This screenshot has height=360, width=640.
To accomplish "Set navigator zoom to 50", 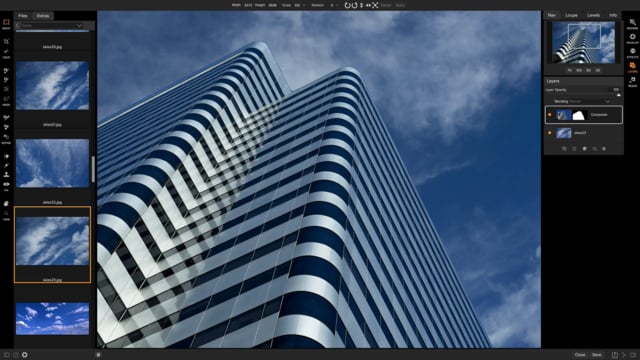I will click(x=589, y=70).
